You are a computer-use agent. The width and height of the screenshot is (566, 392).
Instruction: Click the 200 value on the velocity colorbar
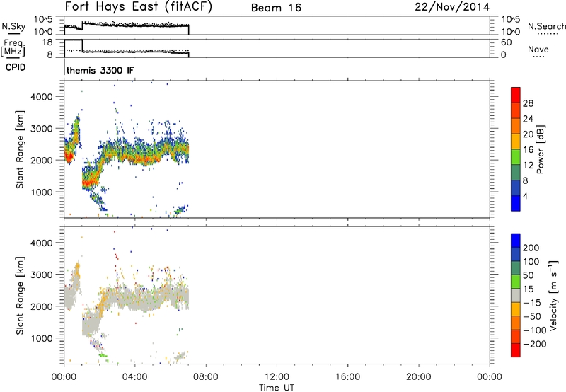(531, 248)
